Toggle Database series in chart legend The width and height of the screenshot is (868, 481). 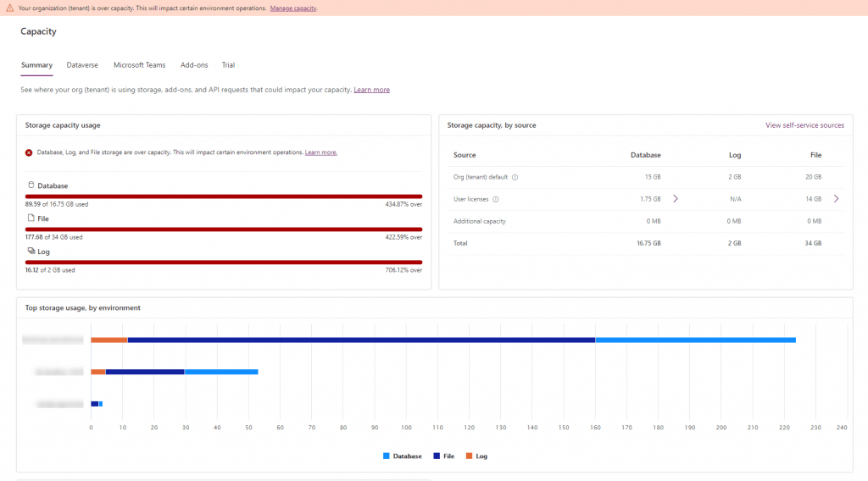[x=403, y=456]
